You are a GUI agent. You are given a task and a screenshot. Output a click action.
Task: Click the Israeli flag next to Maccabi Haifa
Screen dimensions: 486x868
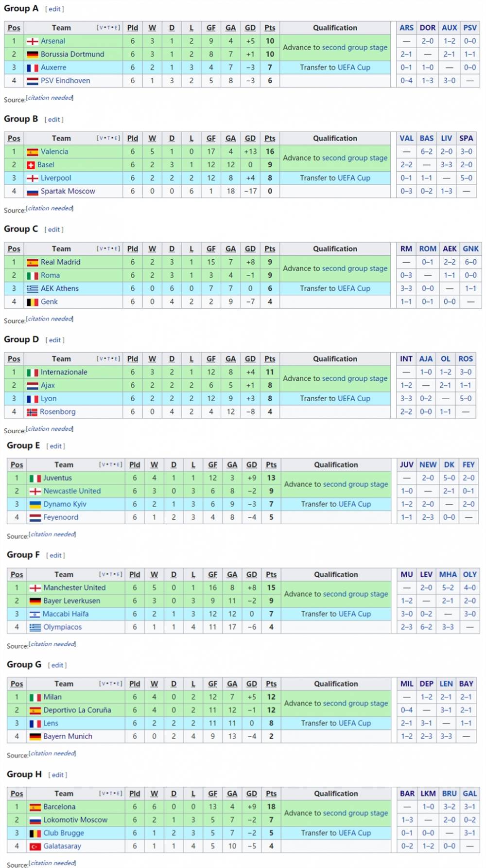pos(35,615)
